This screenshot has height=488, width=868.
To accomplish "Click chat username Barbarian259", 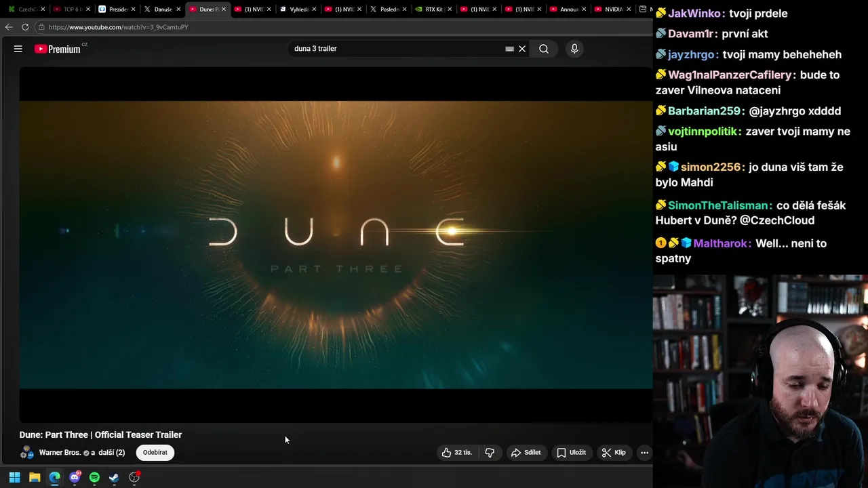I will click(705, 111).
